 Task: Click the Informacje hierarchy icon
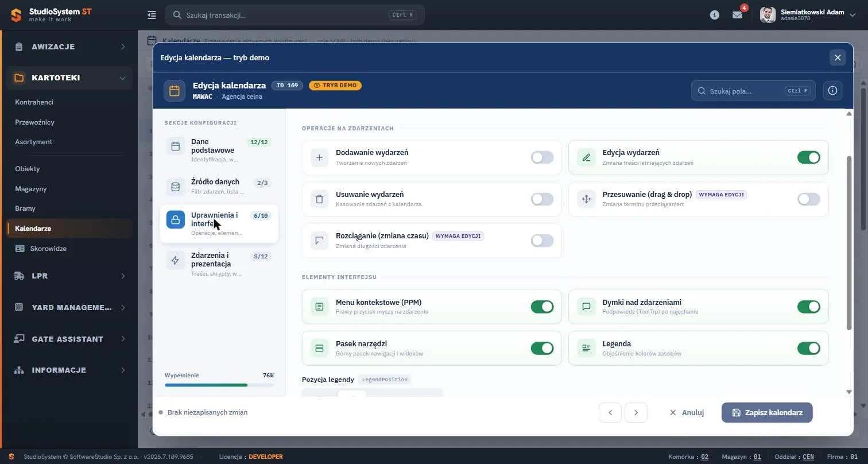[x=19, y=370]
